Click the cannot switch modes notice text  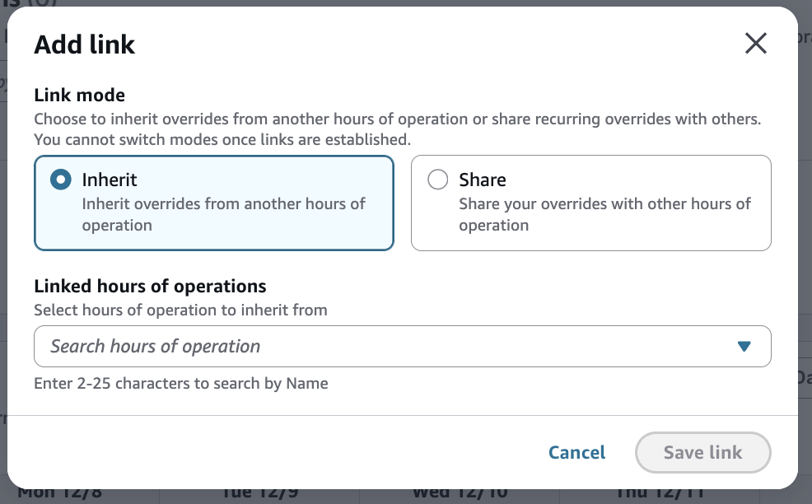222,139
